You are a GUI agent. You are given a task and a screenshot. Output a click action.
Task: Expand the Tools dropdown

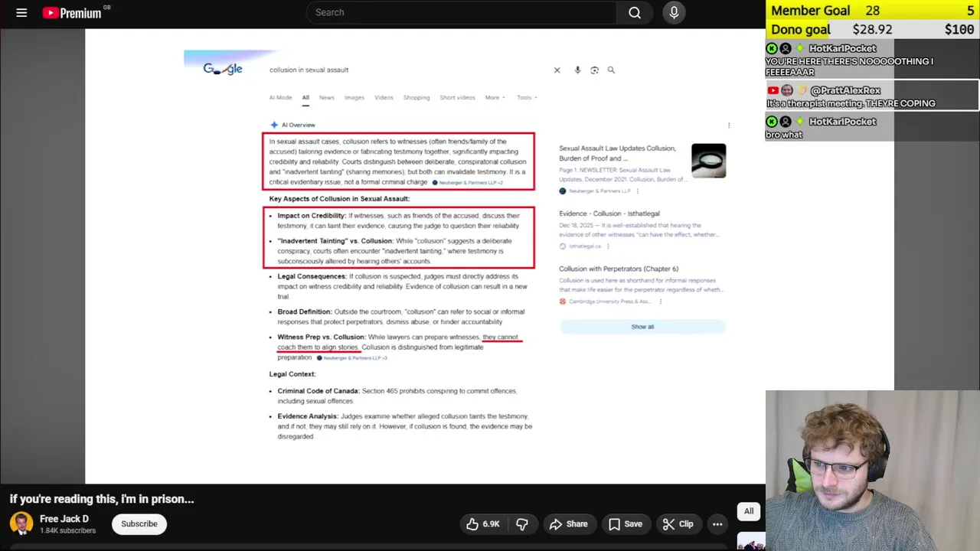point(527,97)
